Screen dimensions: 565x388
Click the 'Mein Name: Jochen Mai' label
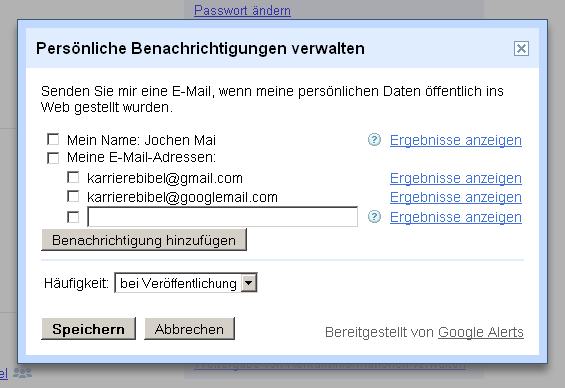(x=141, y=140)
